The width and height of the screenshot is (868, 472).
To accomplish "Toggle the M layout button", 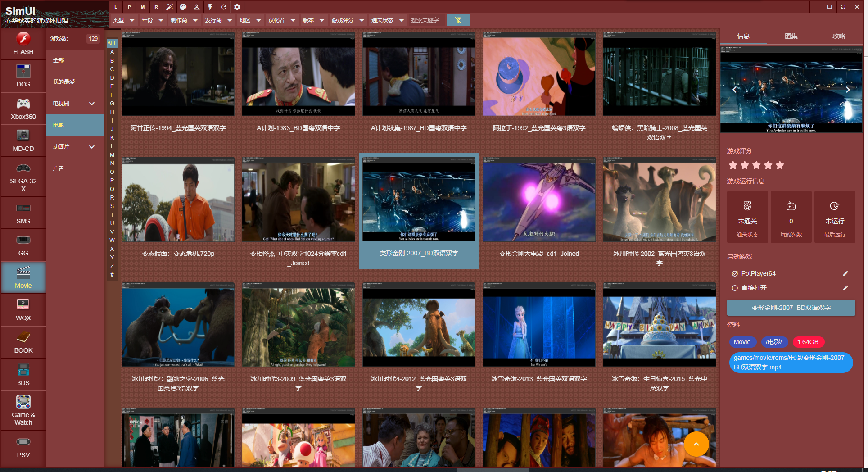I will point(143,7).
